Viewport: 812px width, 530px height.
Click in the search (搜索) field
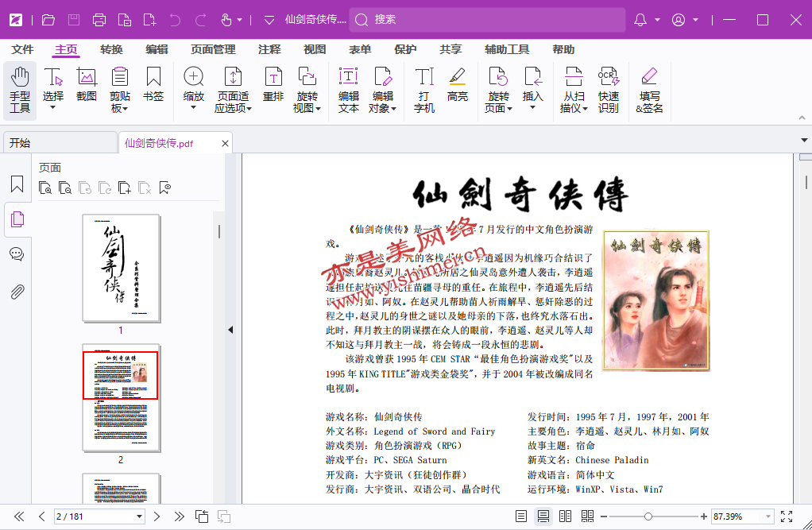point(487,20)
